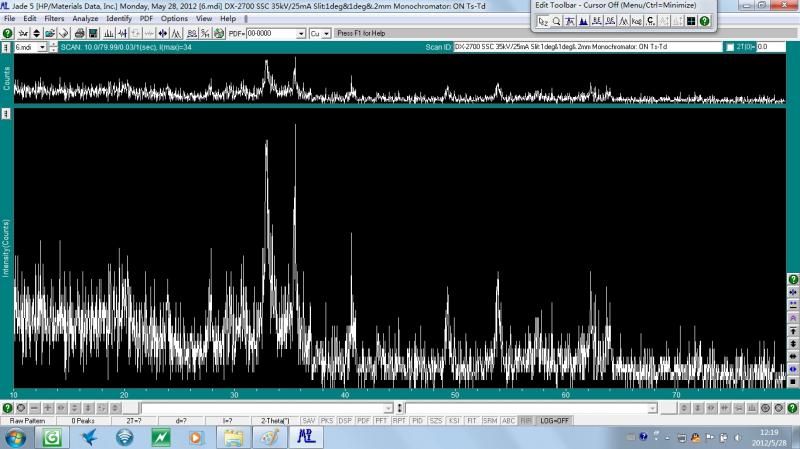
Task: Toggle the checkbox next to 2T(0)
Action: point(730,47)
